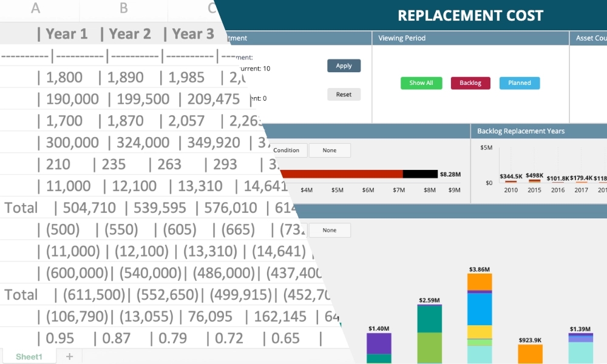Click the orange $923.9K bar
Image resolution: width=607 pixels, height=364 pixels.
click(x=530, y=354)
